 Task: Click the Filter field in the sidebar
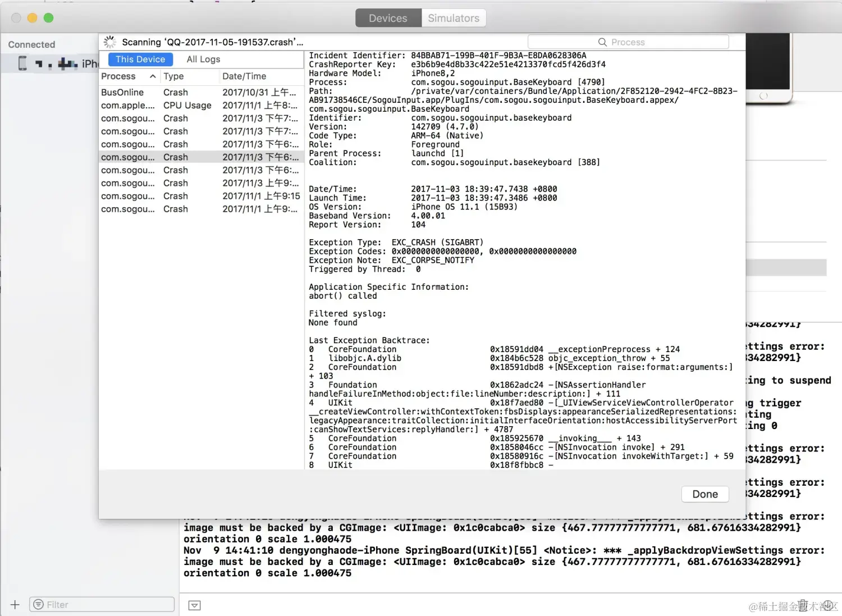[x=102, y=605]
